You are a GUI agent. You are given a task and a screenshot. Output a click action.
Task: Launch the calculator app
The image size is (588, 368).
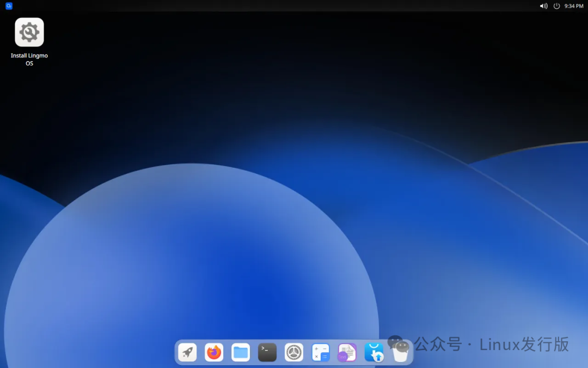320,352
